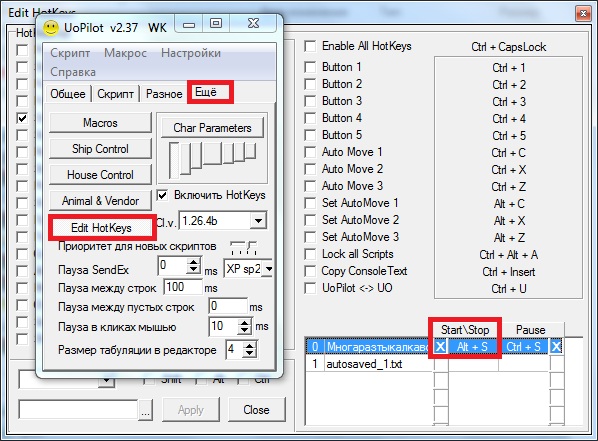Click the path input field next to browse button

tap(78, 410)
